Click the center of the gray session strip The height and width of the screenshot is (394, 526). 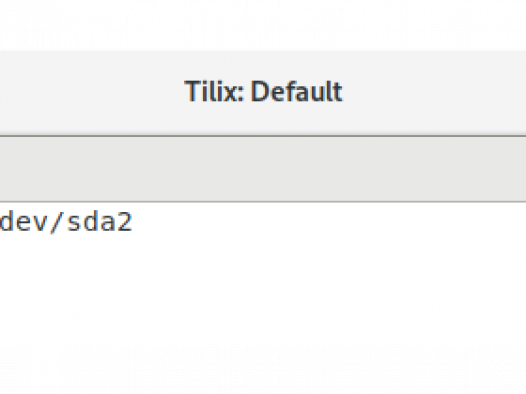[x=263, y=169]
